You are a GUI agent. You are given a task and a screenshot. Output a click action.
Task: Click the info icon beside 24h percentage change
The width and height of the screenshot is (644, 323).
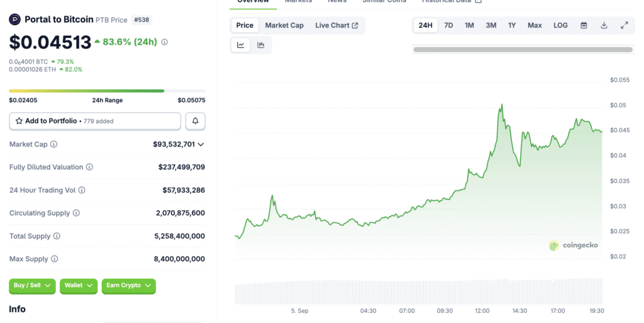165,42
